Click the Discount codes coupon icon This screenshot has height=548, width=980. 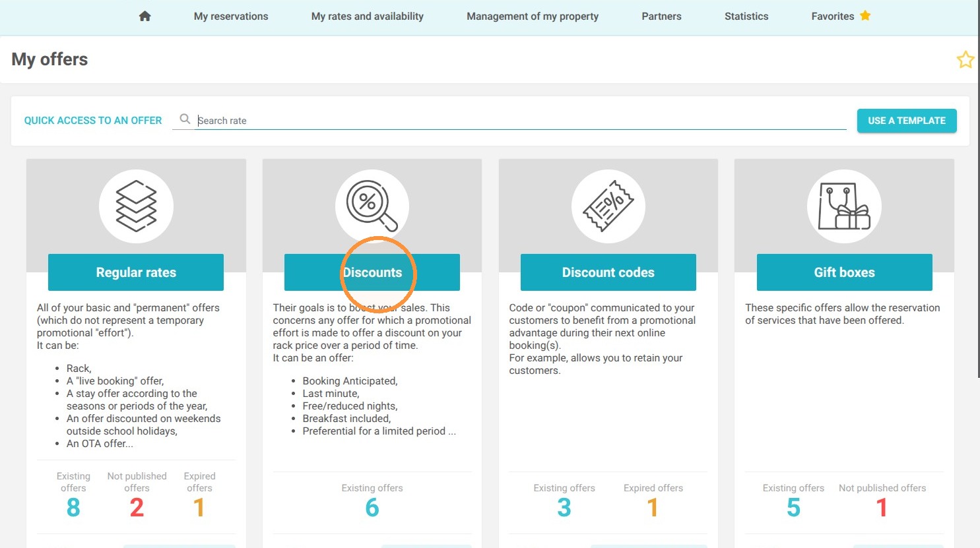tap(608, 206)
